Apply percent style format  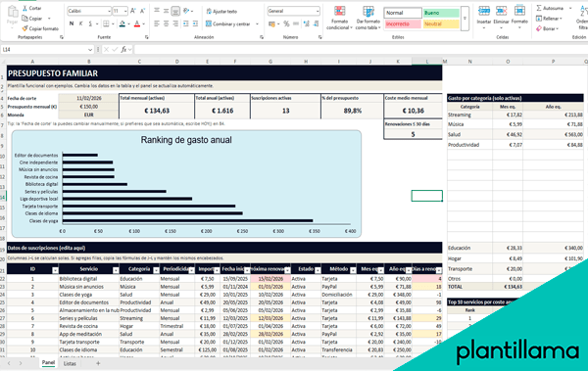tap(286, 23)
